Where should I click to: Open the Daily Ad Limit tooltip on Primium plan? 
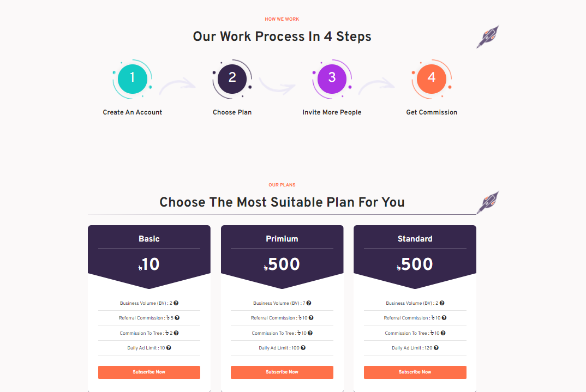[x=303, y=348]
